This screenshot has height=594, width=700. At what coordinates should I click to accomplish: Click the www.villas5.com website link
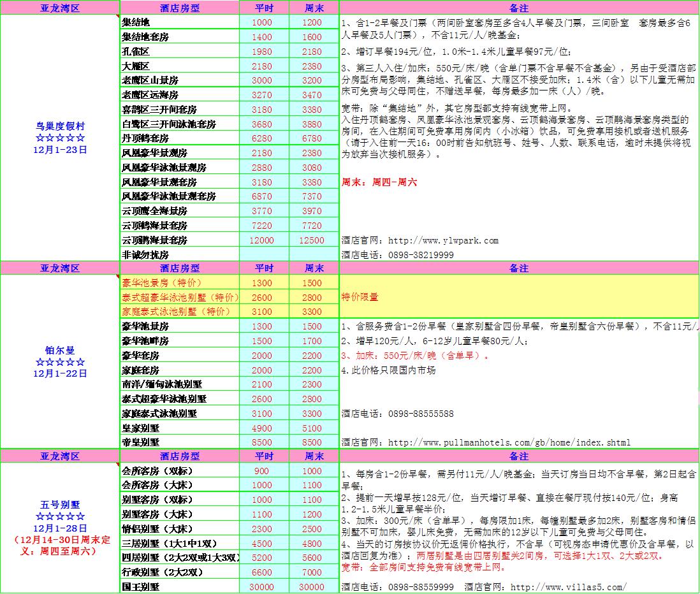(x=569, y=587)
